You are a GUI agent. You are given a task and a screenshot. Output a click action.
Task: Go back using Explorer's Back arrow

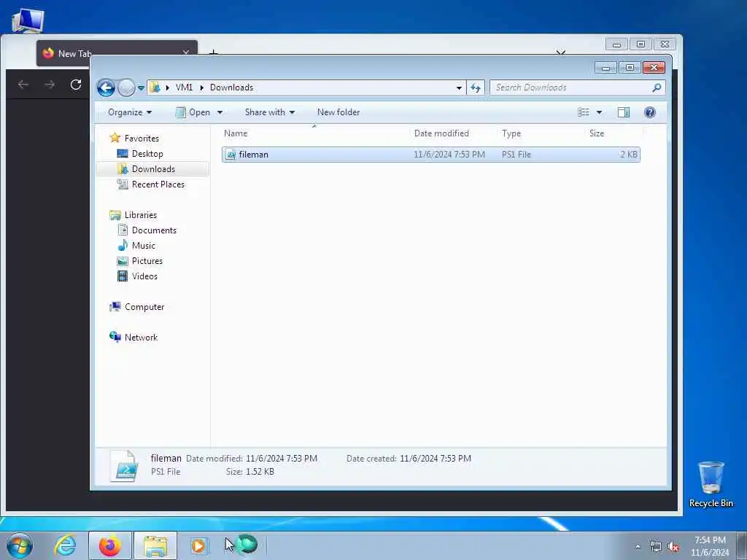click(106, 87)
